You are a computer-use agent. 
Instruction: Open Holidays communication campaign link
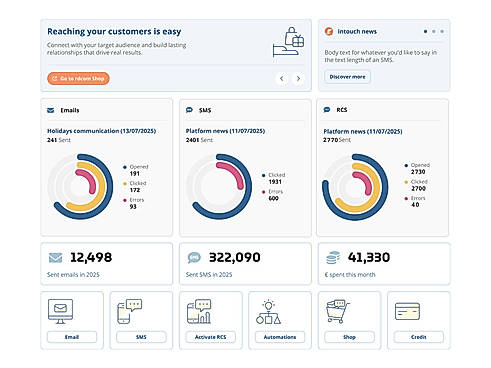click(101, 131)
